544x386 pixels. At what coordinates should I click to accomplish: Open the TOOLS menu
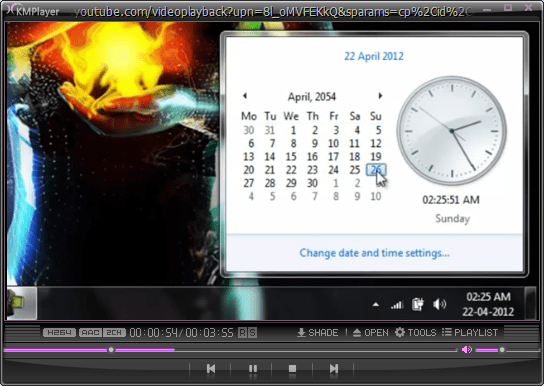point(416,333)
